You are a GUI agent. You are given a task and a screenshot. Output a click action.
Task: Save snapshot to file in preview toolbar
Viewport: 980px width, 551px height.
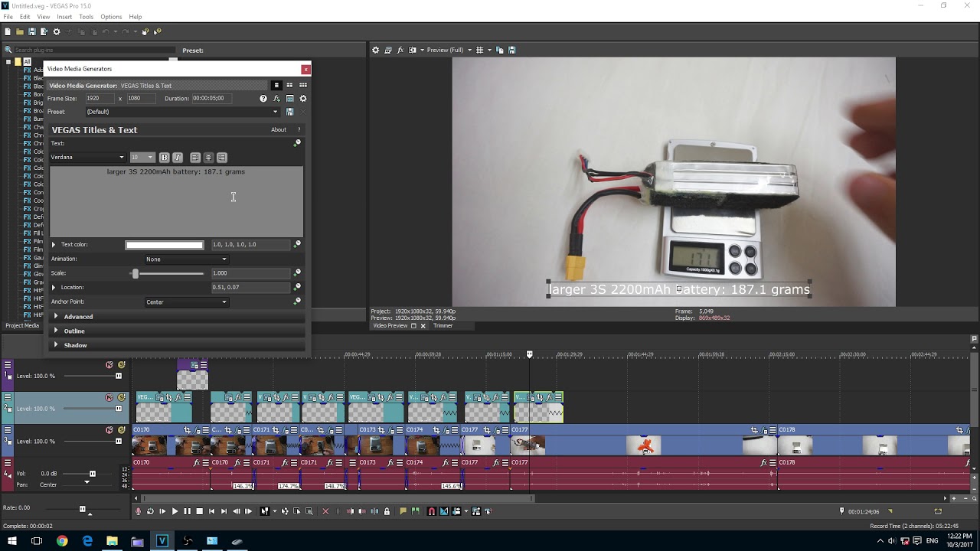coord(511,50)
